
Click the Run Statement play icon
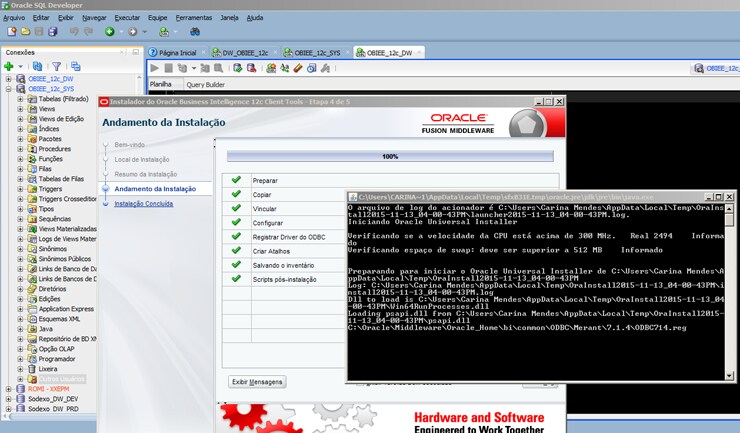154,68
